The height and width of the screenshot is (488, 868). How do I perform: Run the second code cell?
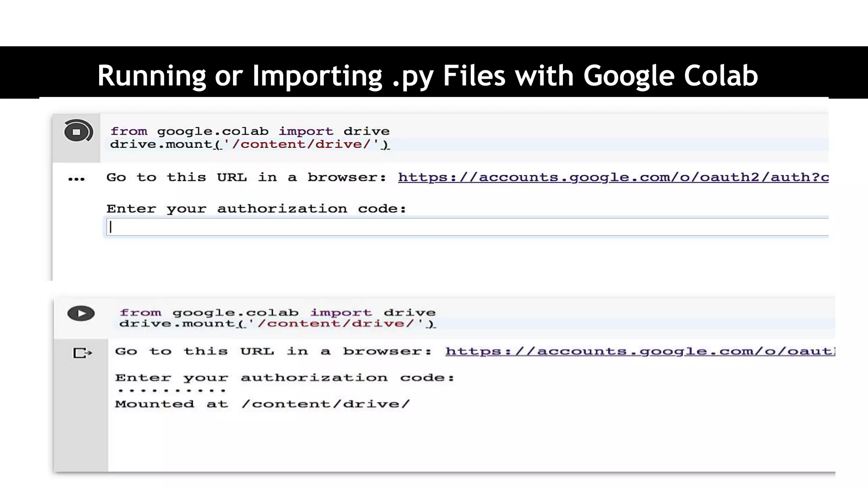(x=81, y=313)
